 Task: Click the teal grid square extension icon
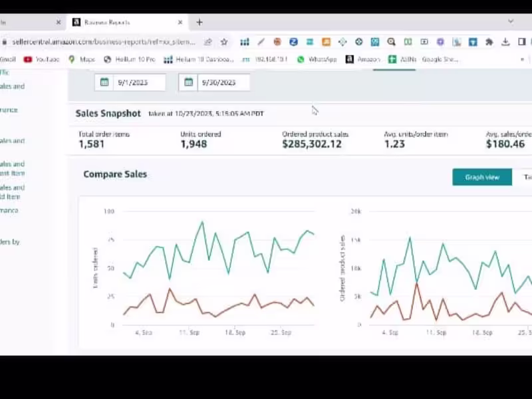(x=375, y=42)
